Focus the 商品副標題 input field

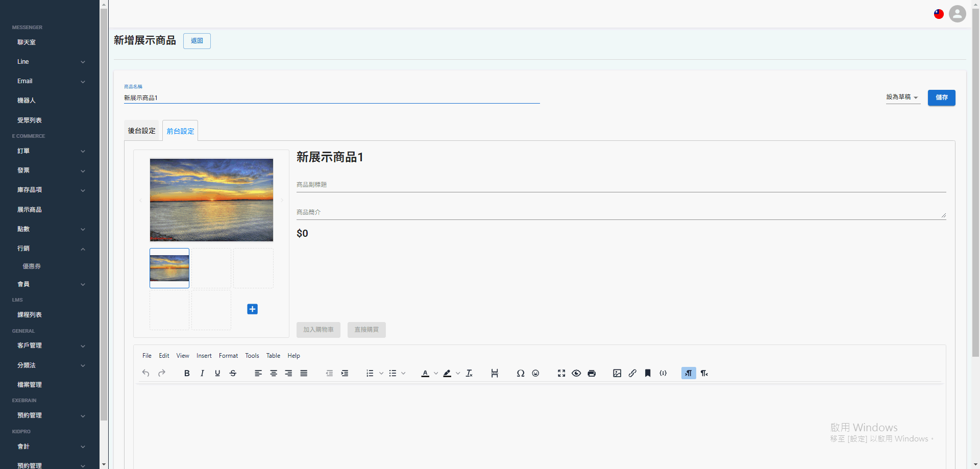pyautogui.click(x=621, y=185)
